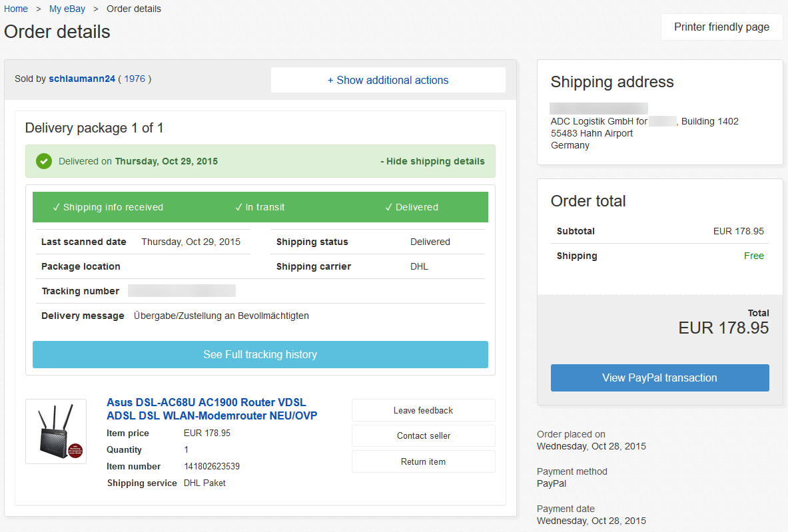The height and width of the screenshot is (532, 788).
Task: Click the Leave feedback button
Action: coord(423,410)
